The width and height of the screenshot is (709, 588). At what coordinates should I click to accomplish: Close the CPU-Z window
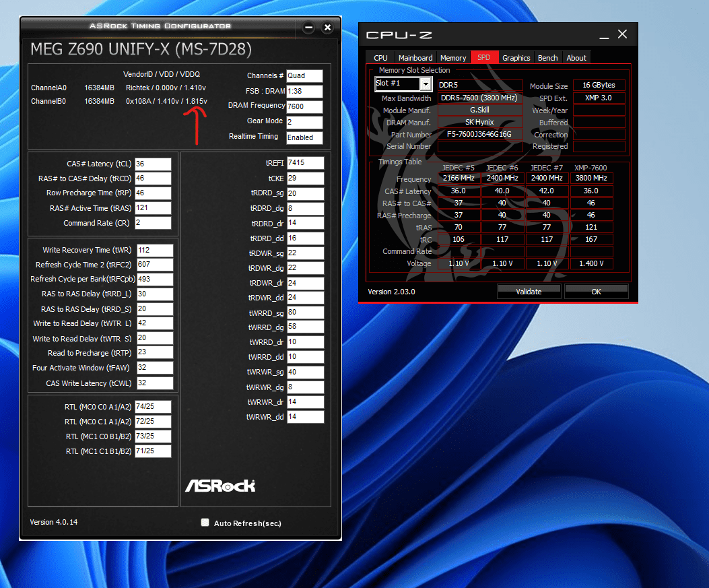[623, 34]
